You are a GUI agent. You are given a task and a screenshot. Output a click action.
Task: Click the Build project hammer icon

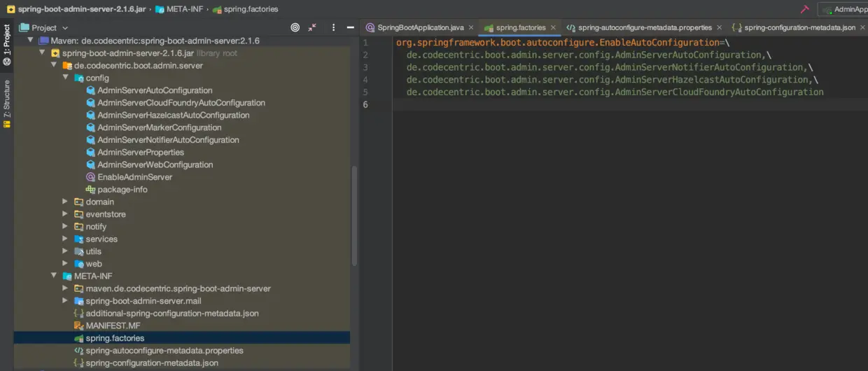tap(804, 9)
